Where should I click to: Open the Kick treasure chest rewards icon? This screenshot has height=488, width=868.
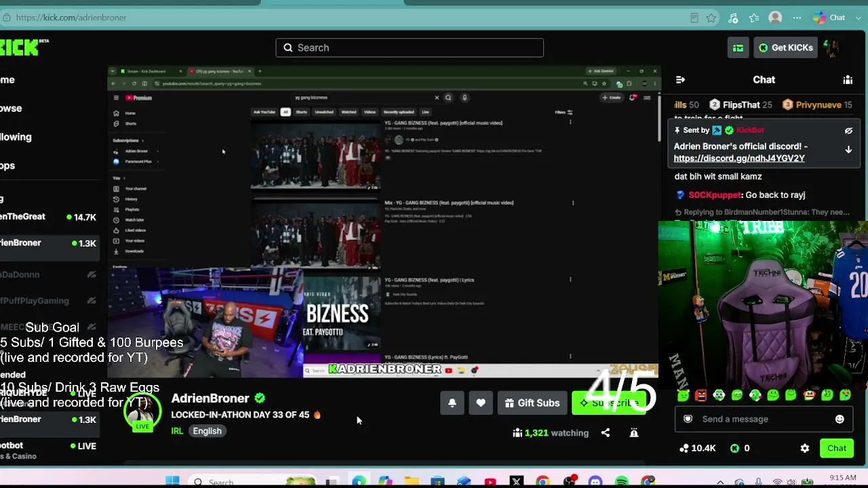click(738, 48)
